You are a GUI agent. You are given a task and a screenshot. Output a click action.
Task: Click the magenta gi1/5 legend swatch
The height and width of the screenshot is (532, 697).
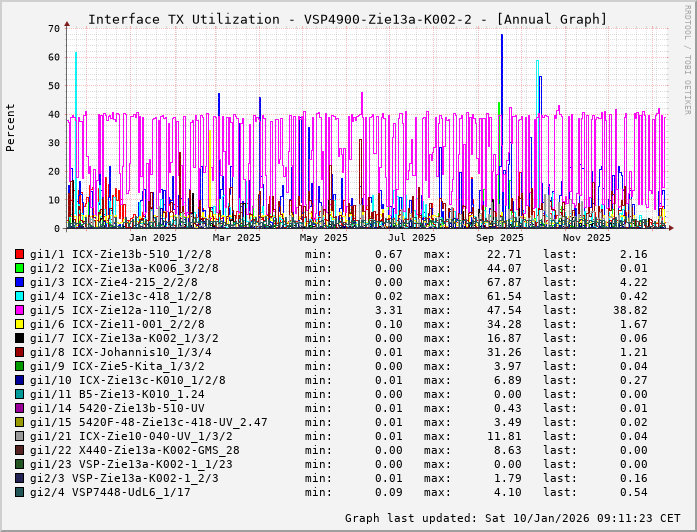pyautogui.click(x=20, y=310)
